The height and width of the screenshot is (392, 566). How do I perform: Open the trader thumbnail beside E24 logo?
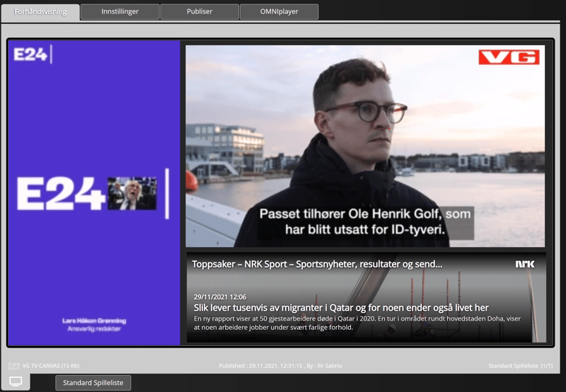coord(132,193)
